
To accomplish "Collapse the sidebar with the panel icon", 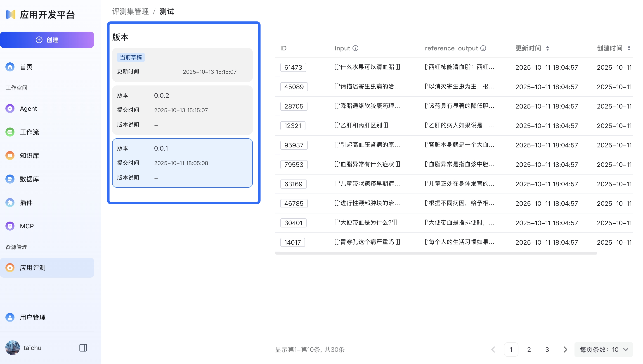I will 83,347.
